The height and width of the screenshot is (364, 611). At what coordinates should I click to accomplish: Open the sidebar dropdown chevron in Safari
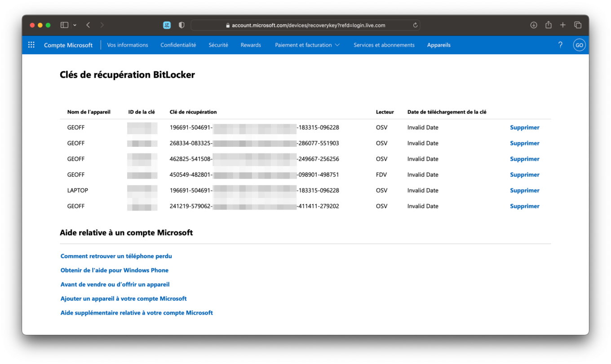[75, 25]
